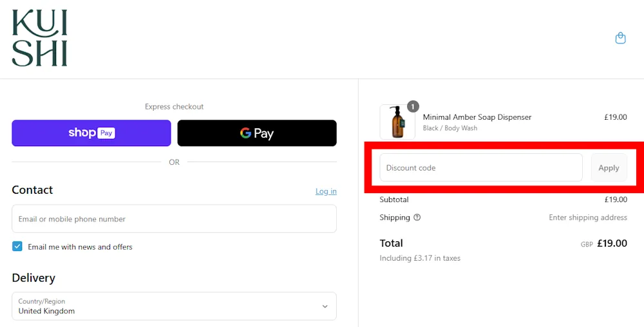Screen dimensions: 644x327
Task: Click the Minimal Amber Soap Dispenser title
Action: pyautogui.click(x=477, y=117)
